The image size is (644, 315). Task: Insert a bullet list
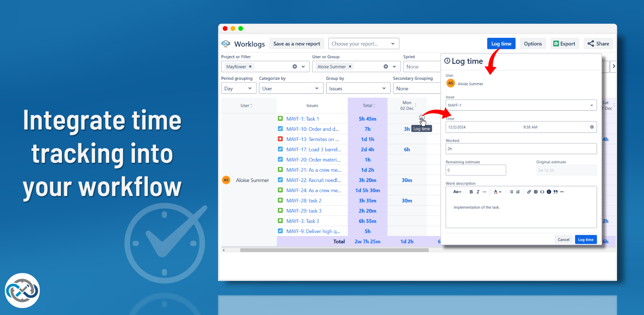(x=511, y=192)
